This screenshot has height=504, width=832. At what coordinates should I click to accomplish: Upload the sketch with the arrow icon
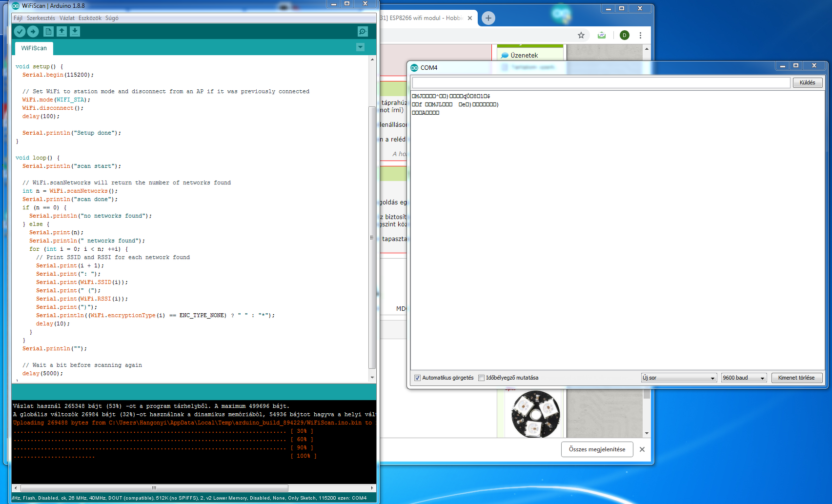[x=33, y=32]
